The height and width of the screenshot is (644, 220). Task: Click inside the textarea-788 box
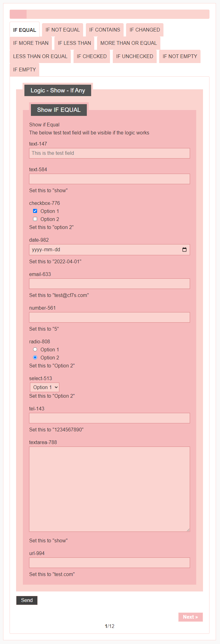pyautogui.click(x=109, y=489)
